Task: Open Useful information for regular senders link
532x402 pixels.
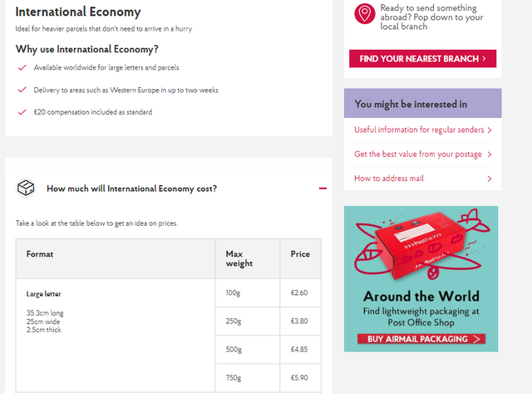Action: (x=417, y=130)
